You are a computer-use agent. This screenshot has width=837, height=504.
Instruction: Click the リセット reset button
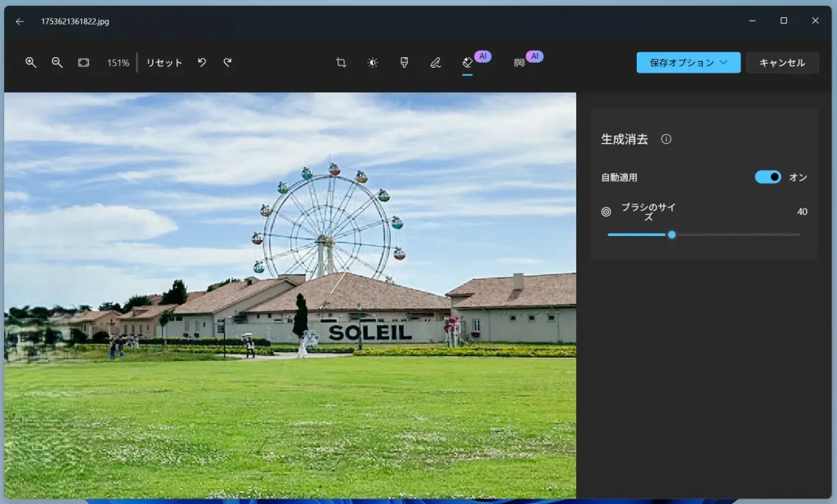pos(164,62)
